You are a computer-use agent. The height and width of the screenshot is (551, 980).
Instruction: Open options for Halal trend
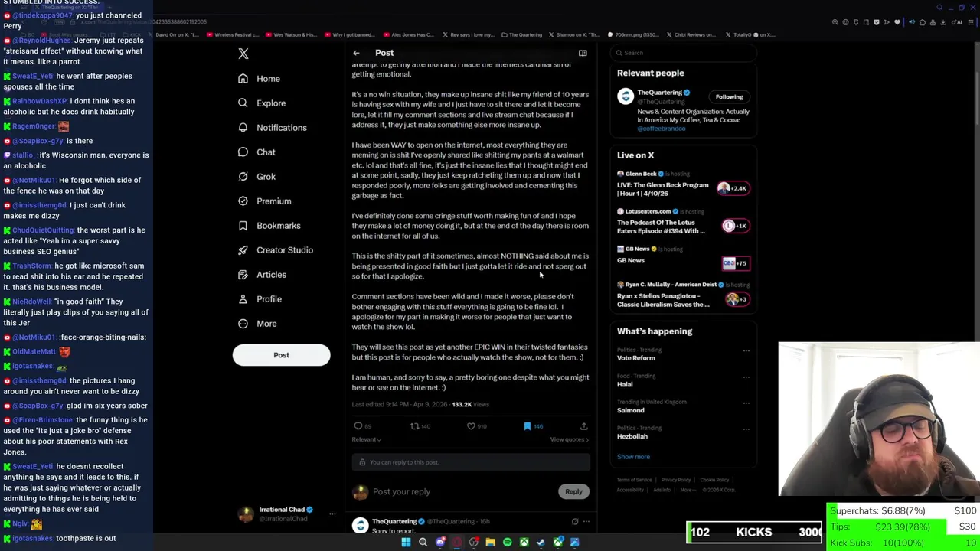[x=746, y=377]
